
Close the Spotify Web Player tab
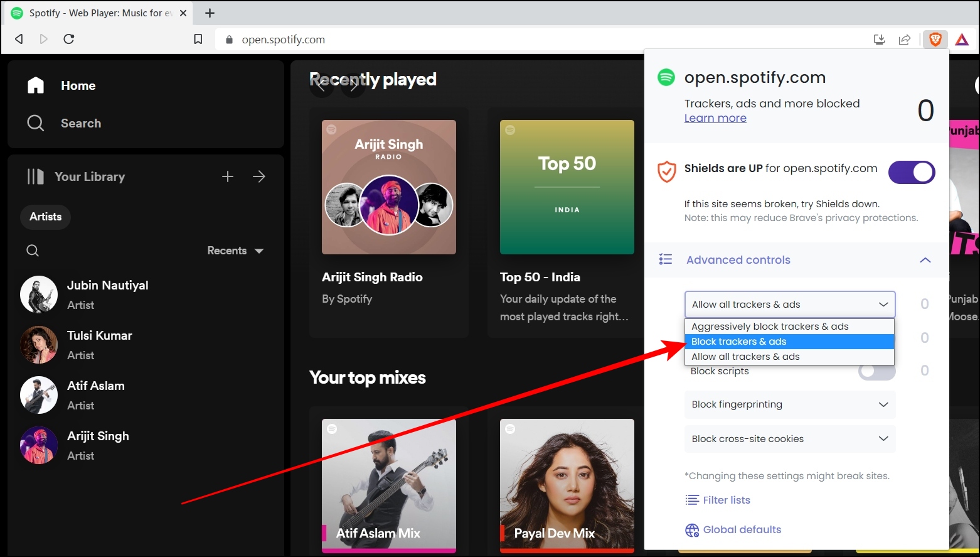[x=183, y=13]
